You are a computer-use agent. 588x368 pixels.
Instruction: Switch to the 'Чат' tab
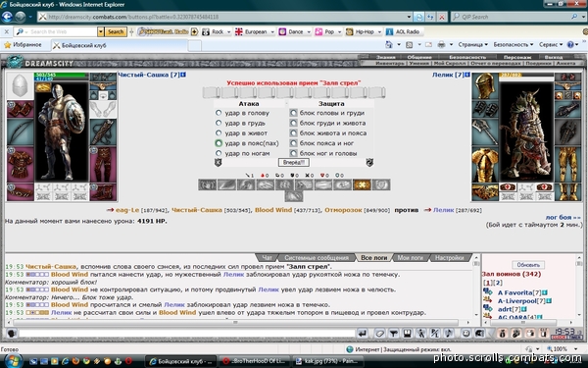267,257
